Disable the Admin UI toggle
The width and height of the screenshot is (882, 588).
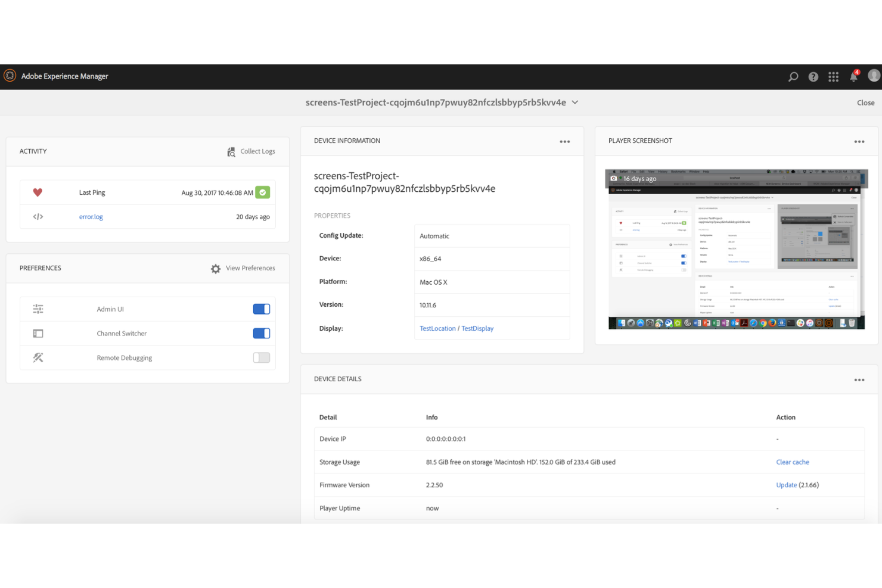(x=261, y=309)
